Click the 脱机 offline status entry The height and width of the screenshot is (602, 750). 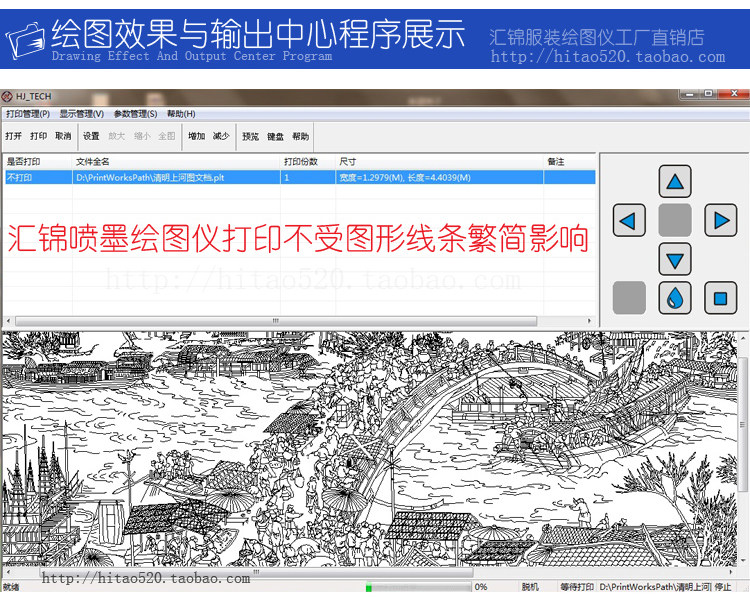(530, 587)
